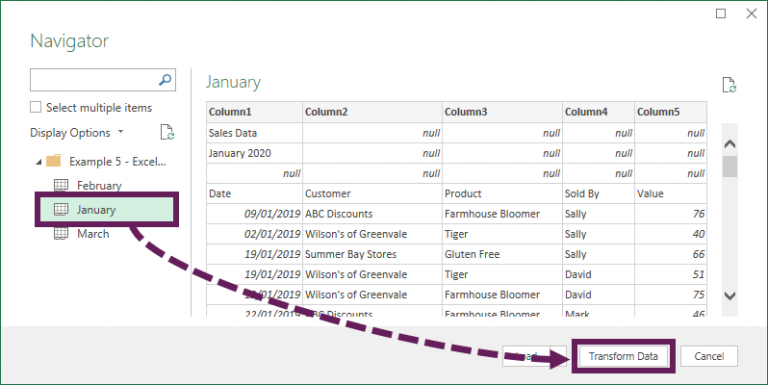Image resolution: width=768 pixels, height=385 pixels.
Task: Click the preview vertical scrollbar thumb
Action: (730, 167)
